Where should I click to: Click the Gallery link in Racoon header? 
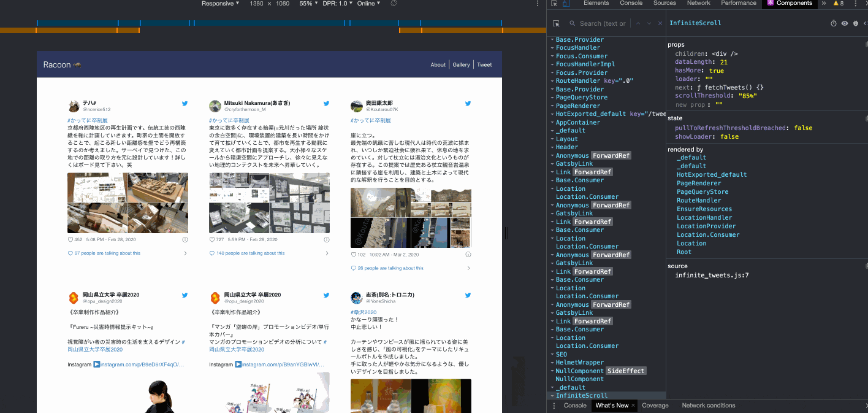(x=462, y=64)
